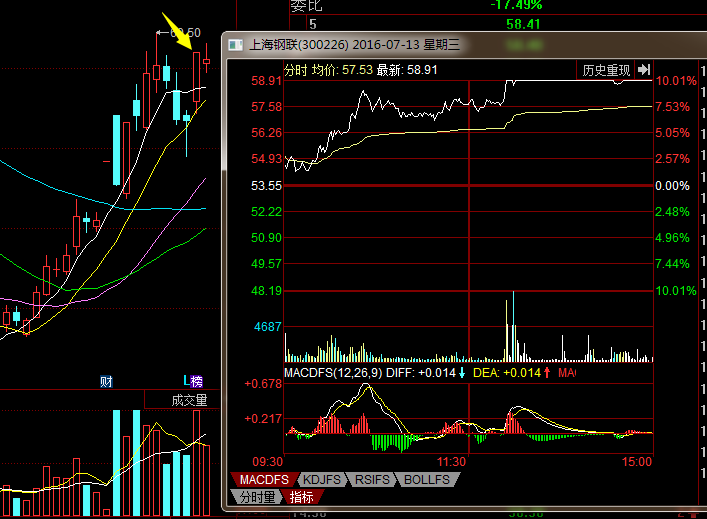Click the popup window title bar icon
The image size is (707, 519).
(x=235, y=44)
